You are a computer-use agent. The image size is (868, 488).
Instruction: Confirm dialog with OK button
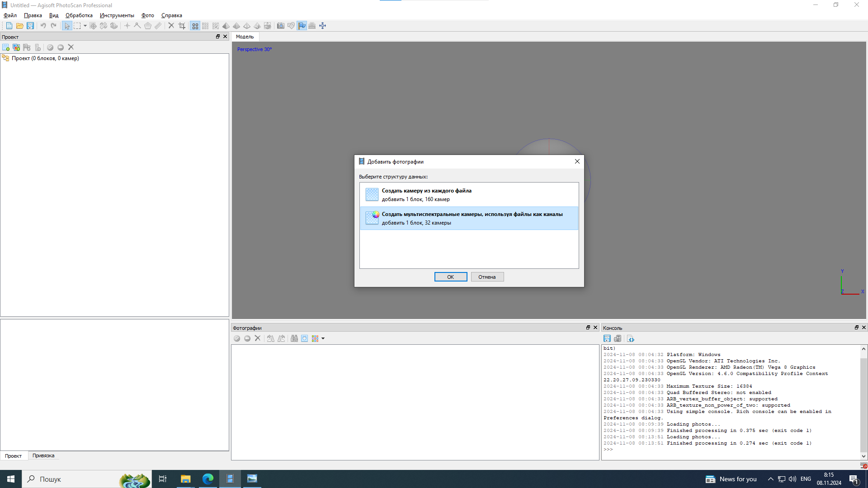pos(450,277)
